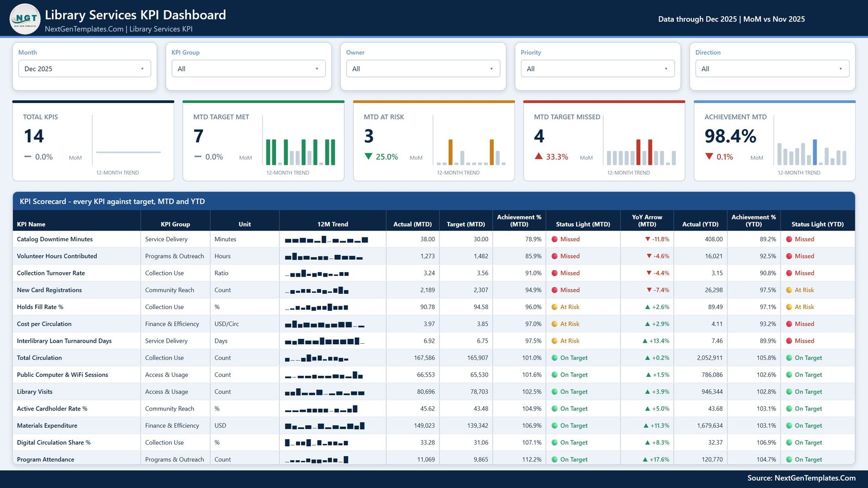The image size is (868, 488).
Task: Click the green down triangle in MTD At Risk card
Action: (x=368, y=156)
